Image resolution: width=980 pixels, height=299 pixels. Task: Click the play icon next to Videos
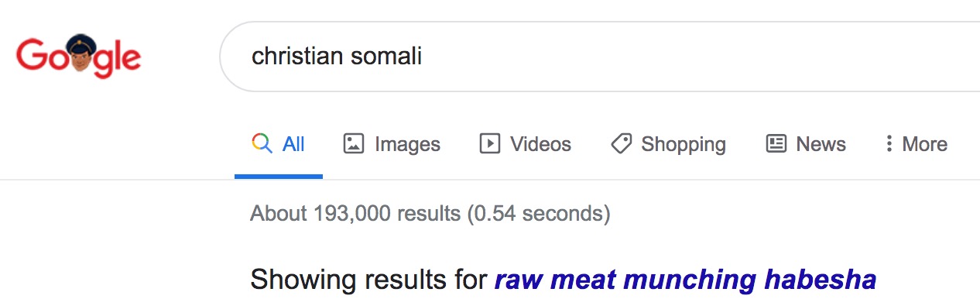489,143
